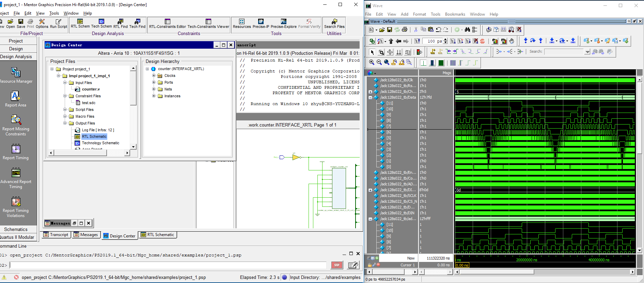
Task: Click the Paste icon in Wave toolbar
Action: coord(431,30)
